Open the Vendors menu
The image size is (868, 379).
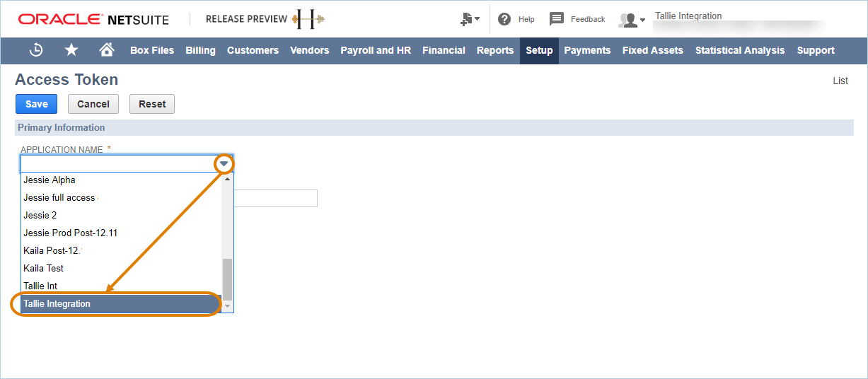(310, 50)
